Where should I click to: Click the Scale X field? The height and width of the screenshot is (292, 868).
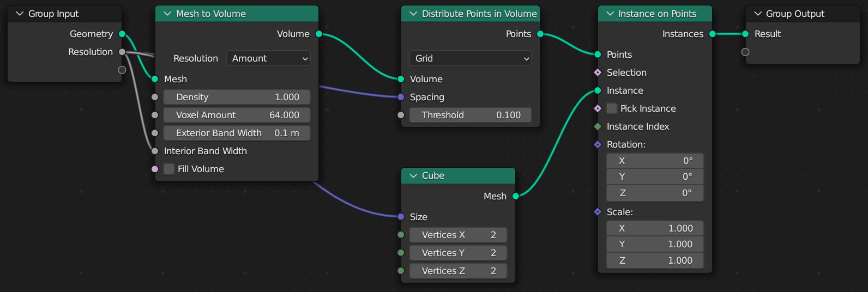click(x=655, y=228)
